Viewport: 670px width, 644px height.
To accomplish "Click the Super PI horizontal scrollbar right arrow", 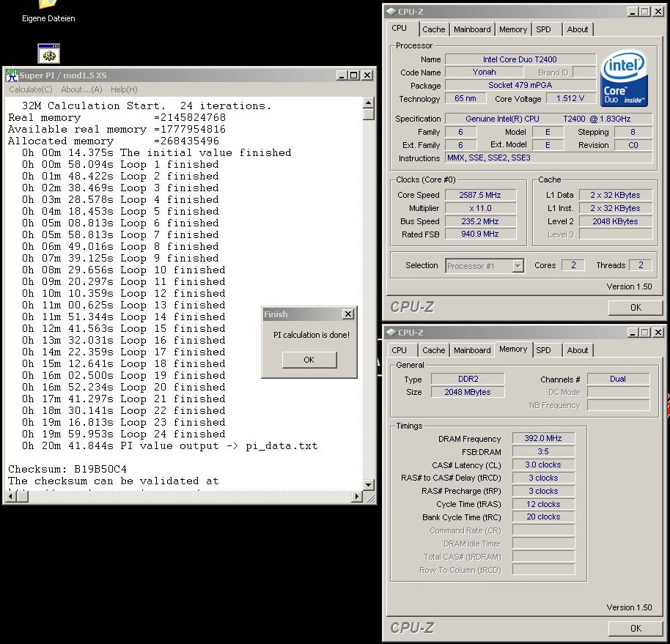I will click(357, 497).
